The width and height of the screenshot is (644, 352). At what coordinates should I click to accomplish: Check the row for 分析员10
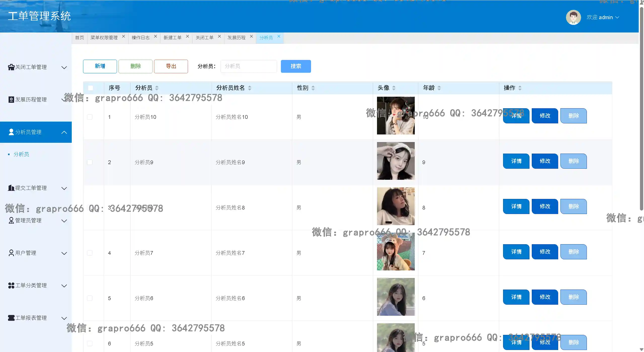point(90,117)
